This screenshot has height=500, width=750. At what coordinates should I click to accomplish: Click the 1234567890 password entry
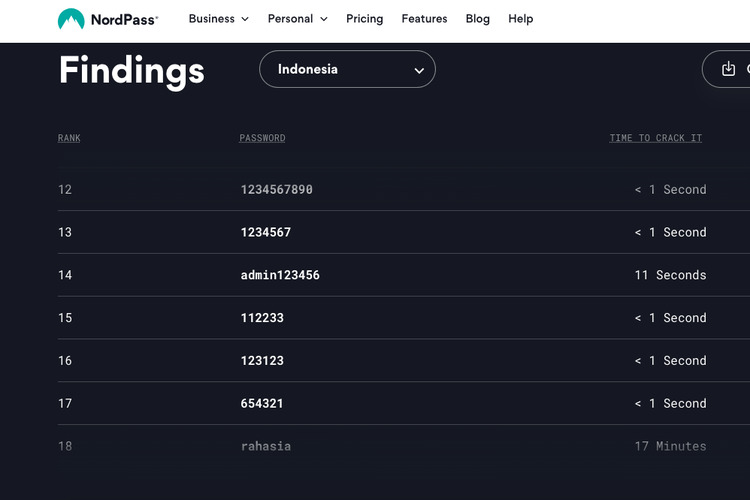[x=276, y=190]
